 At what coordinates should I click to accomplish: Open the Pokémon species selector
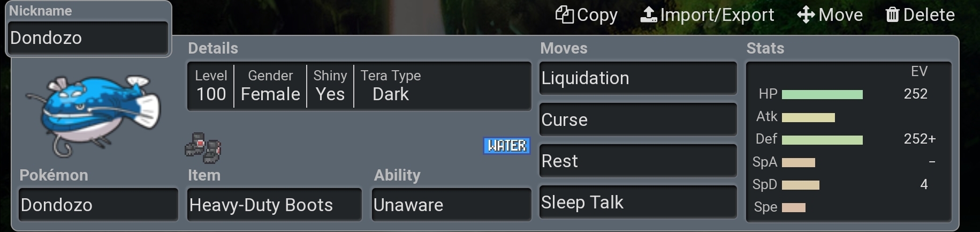pos(98,205)
